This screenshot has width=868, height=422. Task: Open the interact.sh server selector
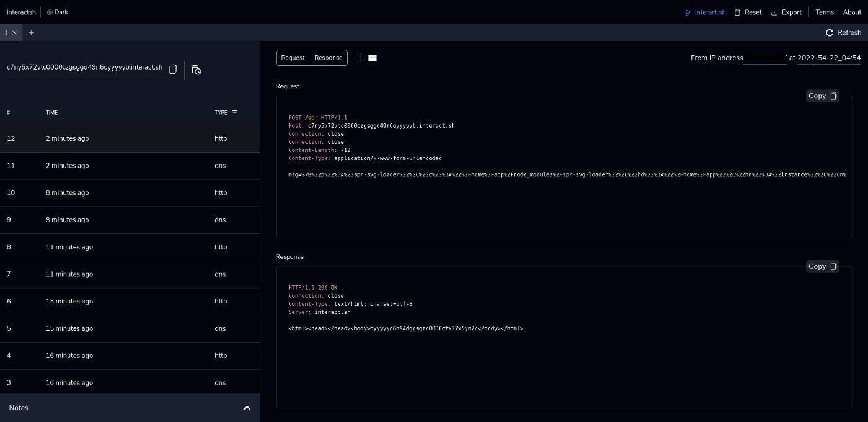click(705, 12)
